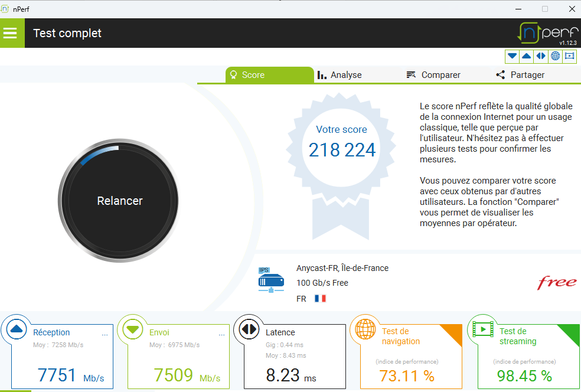Click the Test de streaming label

(518, 336)
